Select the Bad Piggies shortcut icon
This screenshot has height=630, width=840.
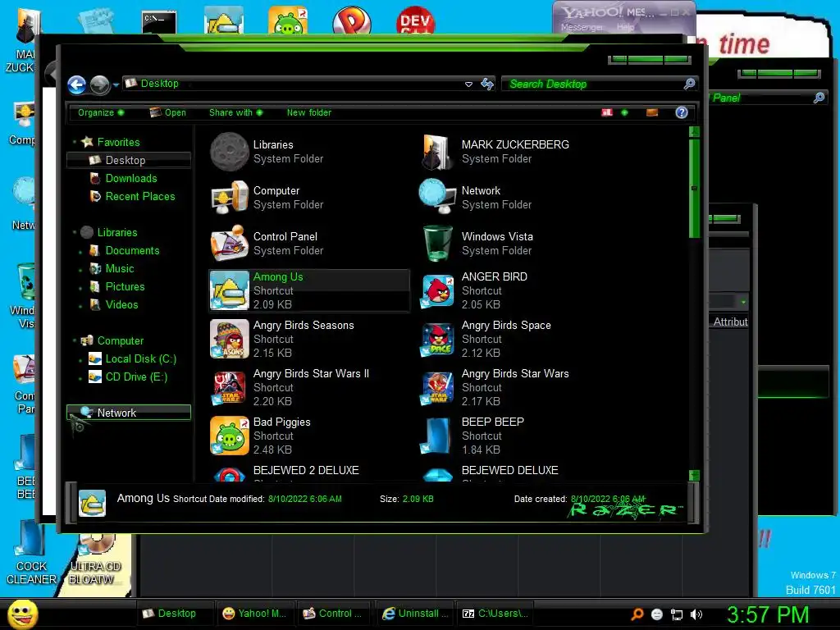(x=230, y=436)
